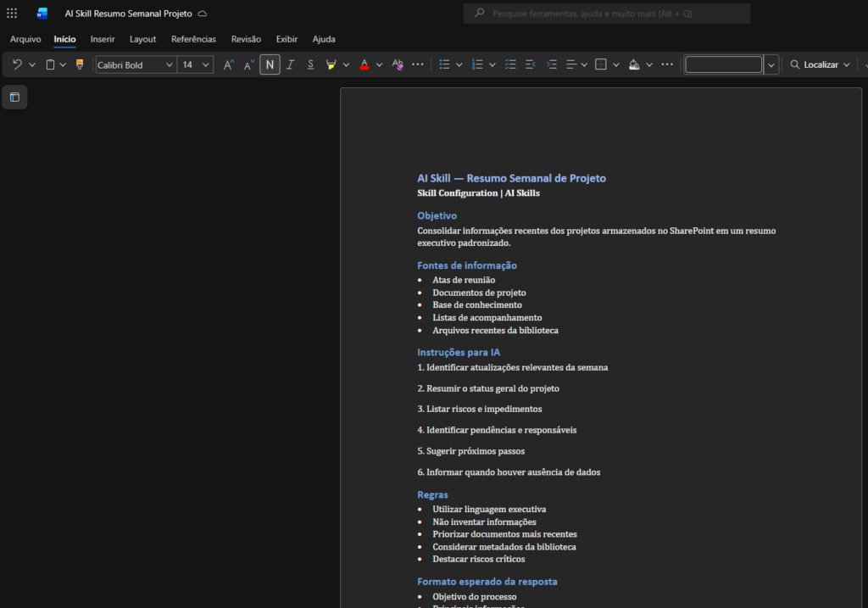Click the undo arrow icon
This screenshot has width=868, height=608.
click(x=17, y=64)
